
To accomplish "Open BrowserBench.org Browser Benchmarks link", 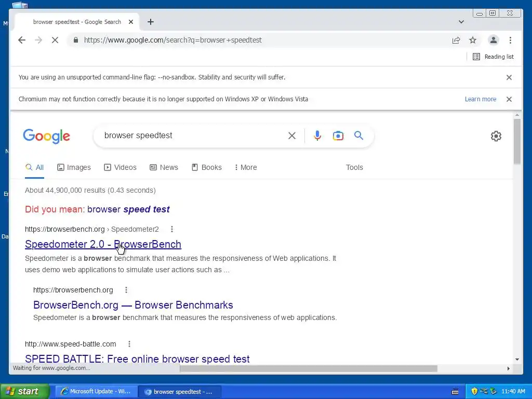I will click(x=133, y=305).
